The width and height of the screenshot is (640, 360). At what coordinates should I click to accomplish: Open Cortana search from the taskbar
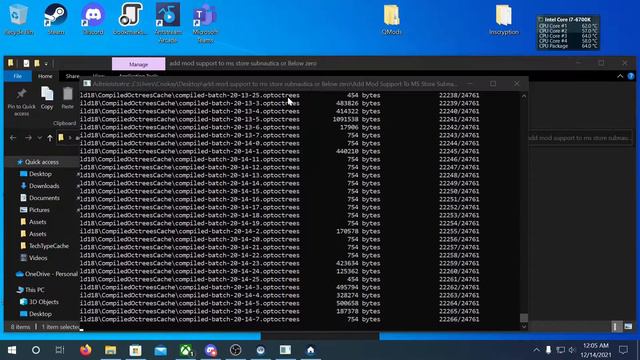[36, 350]
